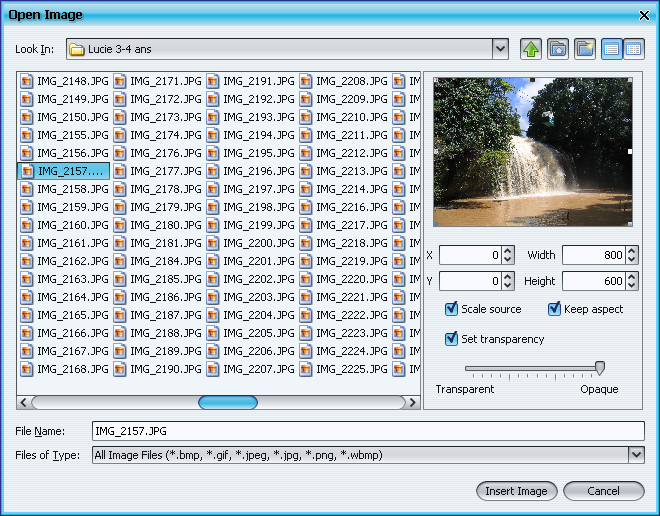Screen dimensions: 660x516
Task: Decrease Height using the down stepper
Action: coord(631,286)
